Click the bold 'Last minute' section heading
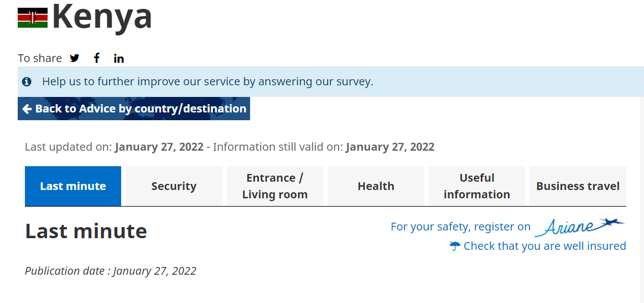 point(86,231)
